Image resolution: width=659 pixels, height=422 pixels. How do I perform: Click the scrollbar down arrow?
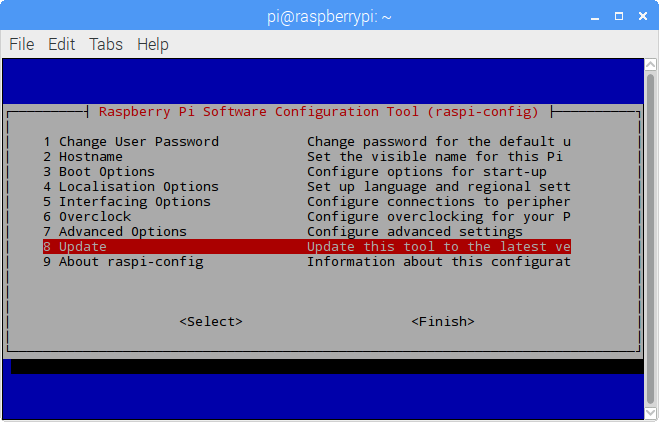tap(651, 413)
